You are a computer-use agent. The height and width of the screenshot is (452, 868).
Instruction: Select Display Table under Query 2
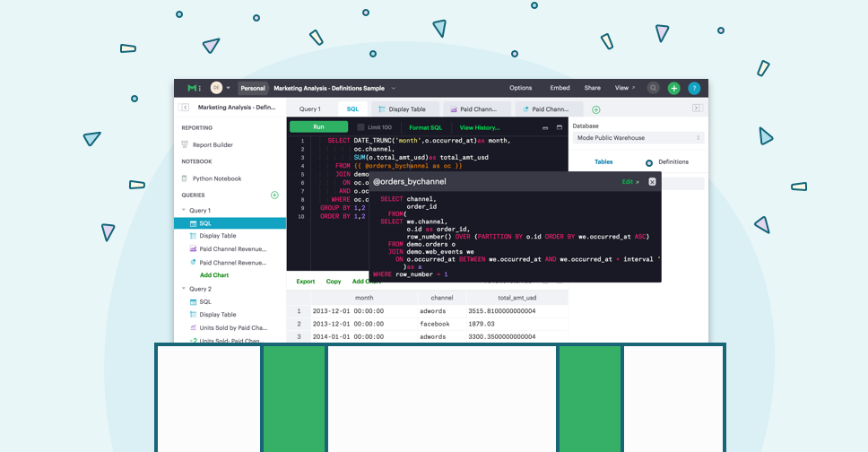coord(218,315)
